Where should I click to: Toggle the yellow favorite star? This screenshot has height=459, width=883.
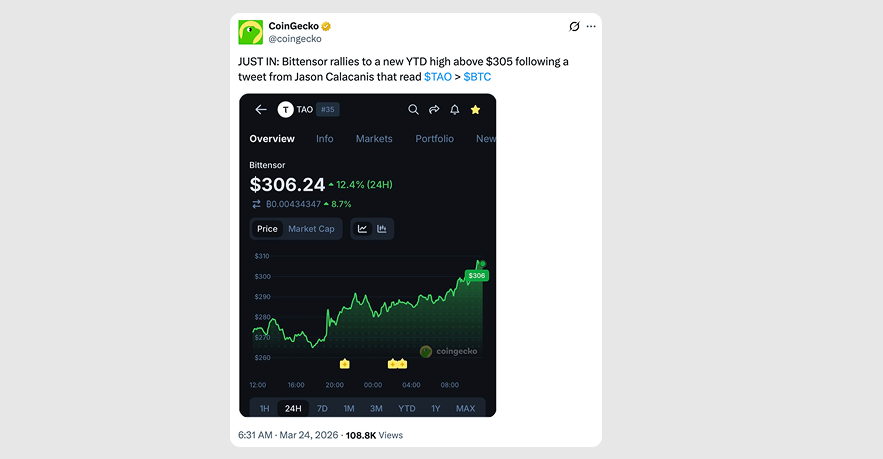475,110
